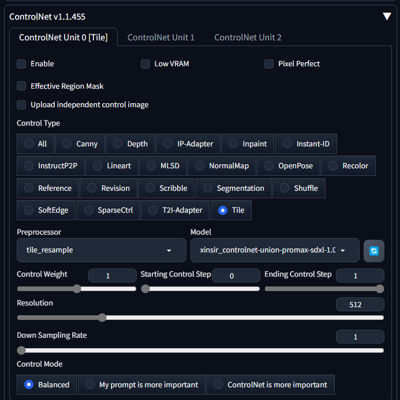This screenshot has width=400, height=400.
Task: Click the Resolution 512 value field
Action: tap(360, 304)
